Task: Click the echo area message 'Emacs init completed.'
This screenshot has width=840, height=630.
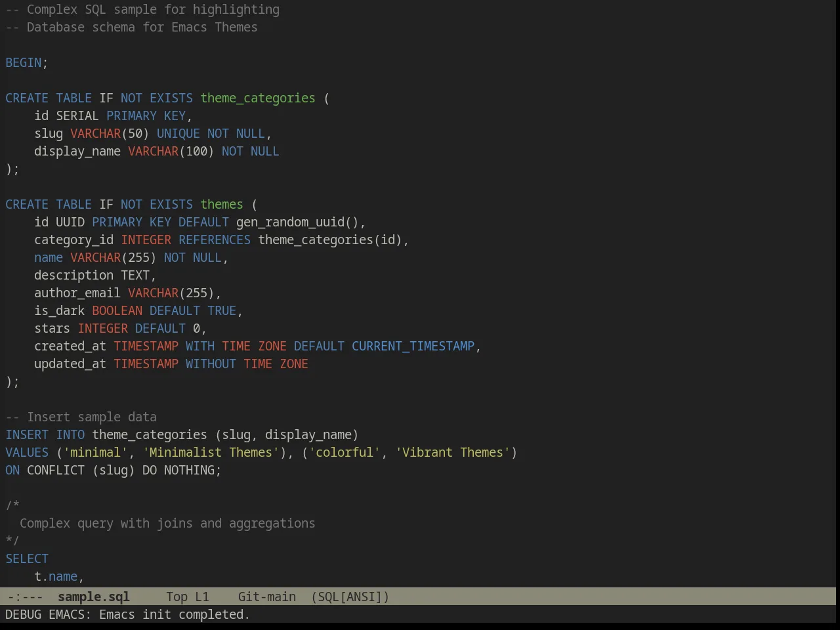Action: pyautogui.click(x=175, y=614)
